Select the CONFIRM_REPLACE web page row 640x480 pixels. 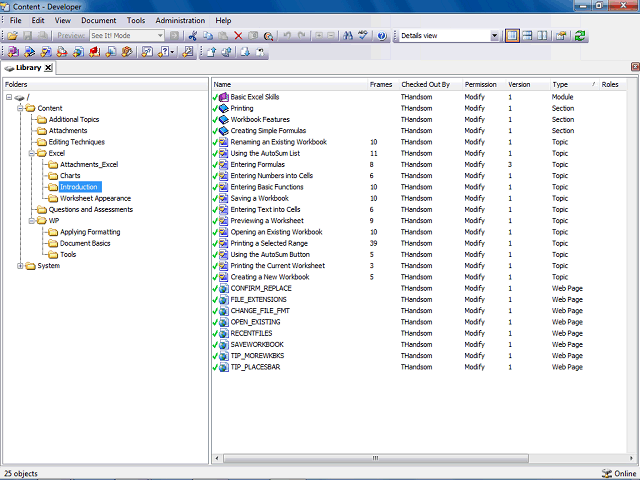coord(419,288)
